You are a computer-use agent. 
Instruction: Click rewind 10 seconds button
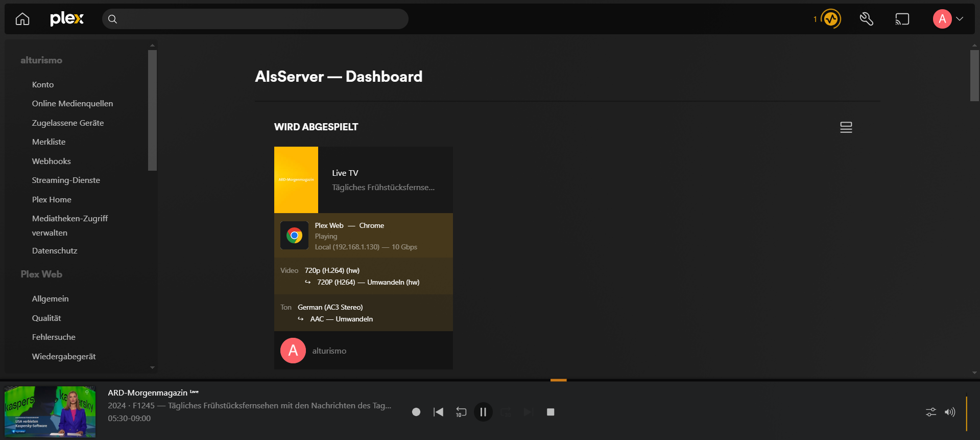tap(461, 412)
